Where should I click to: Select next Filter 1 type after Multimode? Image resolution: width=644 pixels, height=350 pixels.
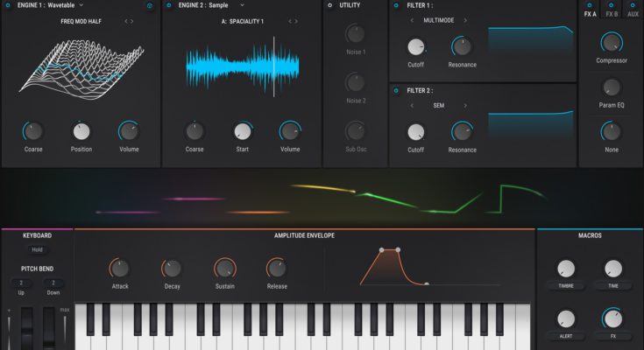[465, 20]
